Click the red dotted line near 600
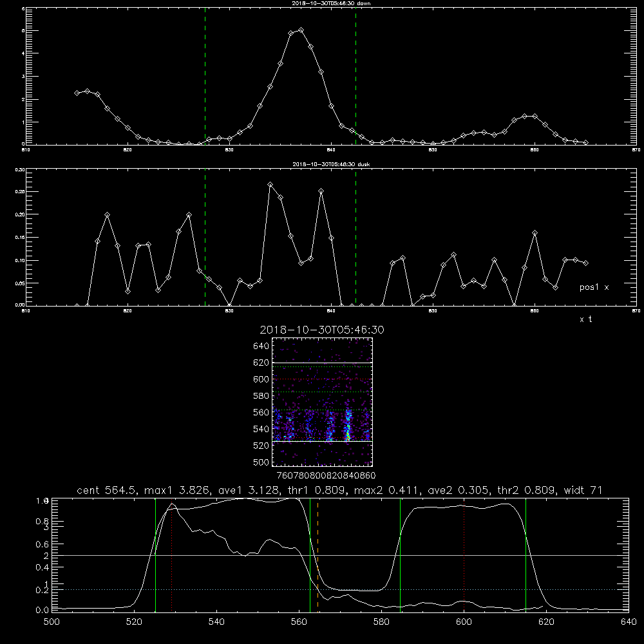This screenshot has height=644, width=644. point(464,554)
